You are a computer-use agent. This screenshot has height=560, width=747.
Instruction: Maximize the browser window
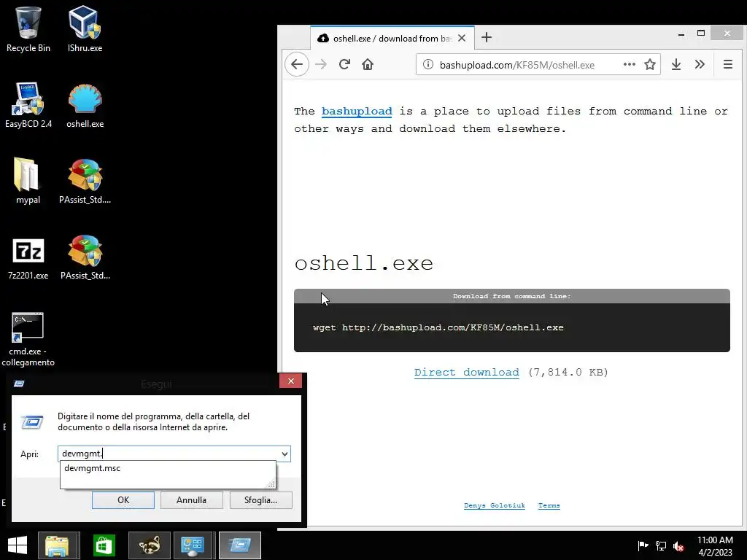point(701,34)
